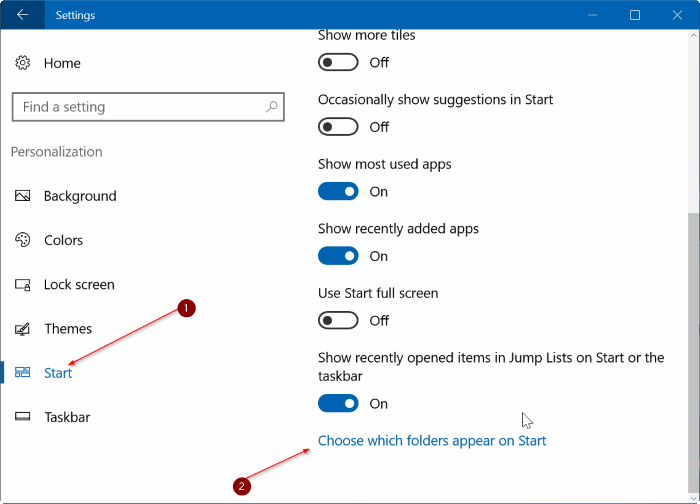This screenshot has height=504, width=700.
Task: Click the back arrow in title bar
Action: pos(22,15)
